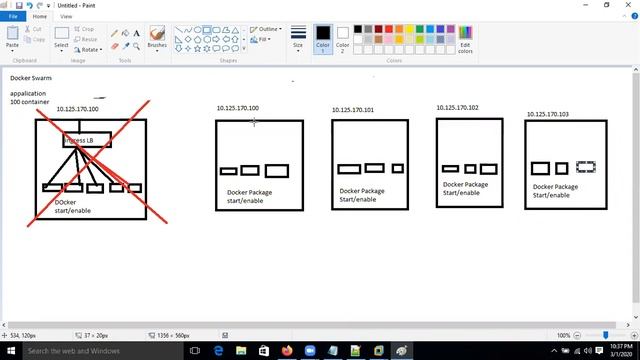Pick the yellow color swatch
640x360 pixels.
(409, 29)
